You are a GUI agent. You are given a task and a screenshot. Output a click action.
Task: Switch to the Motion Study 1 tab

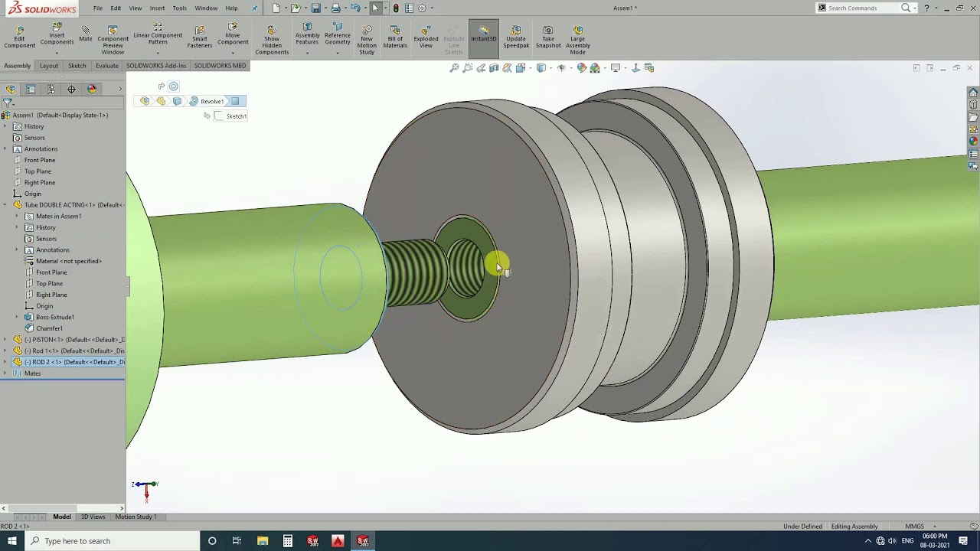click(x=136, y=517)
